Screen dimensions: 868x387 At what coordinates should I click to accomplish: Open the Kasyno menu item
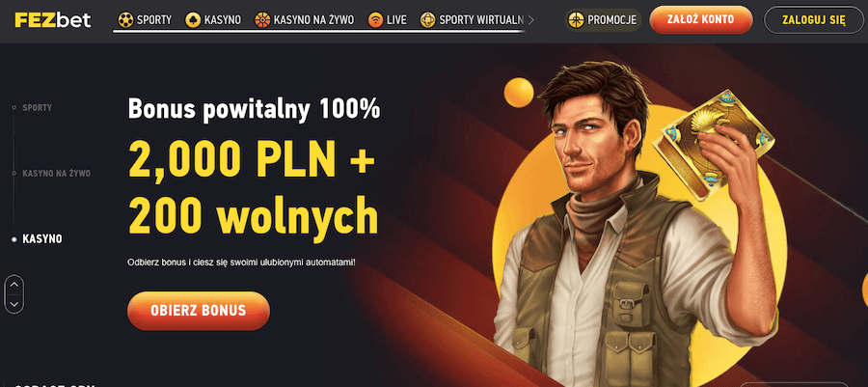click(213, 20)
